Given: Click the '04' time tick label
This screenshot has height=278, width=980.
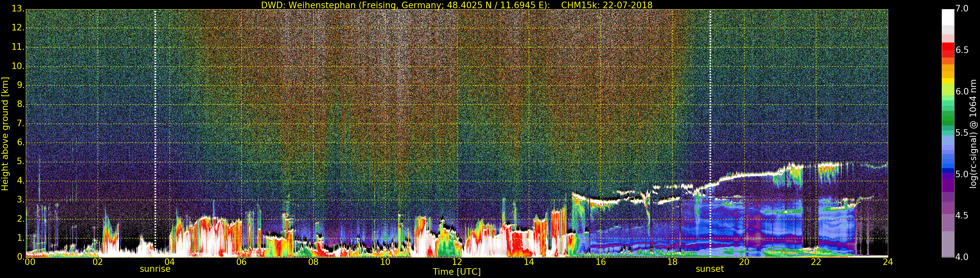Looking at the screenshot, I should (170, 262).
